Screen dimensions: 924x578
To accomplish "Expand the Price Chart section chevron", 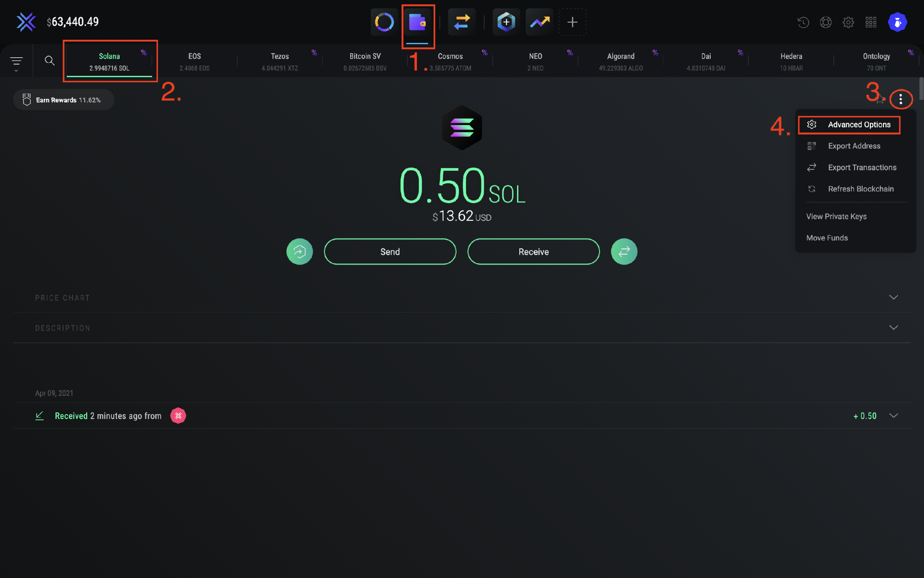I will 893,297.
